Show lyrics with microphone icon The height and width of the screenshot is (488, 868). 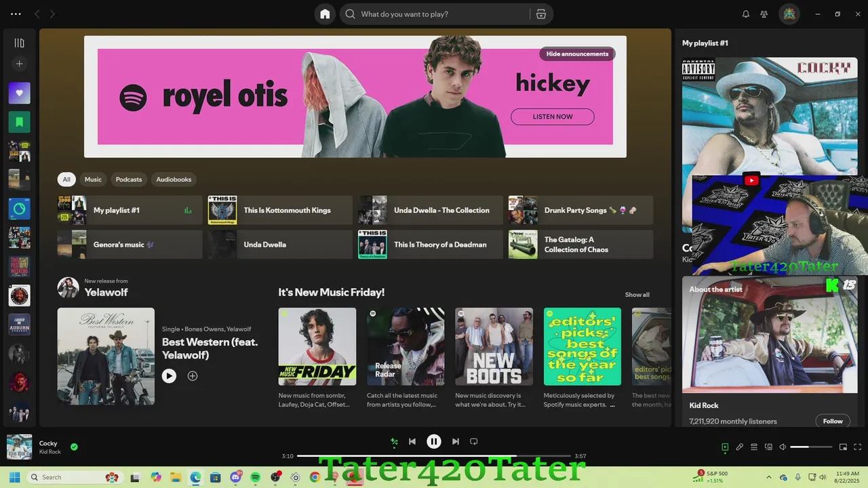(x=740, y=447)
